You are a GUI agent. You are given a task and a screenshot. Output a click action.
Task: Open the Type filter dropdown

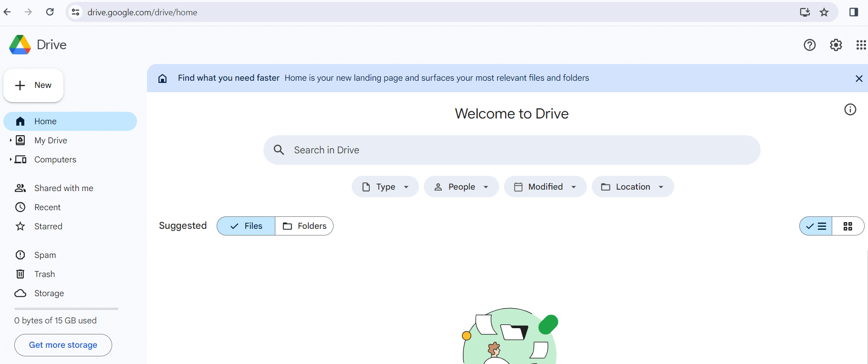(385, 187)
